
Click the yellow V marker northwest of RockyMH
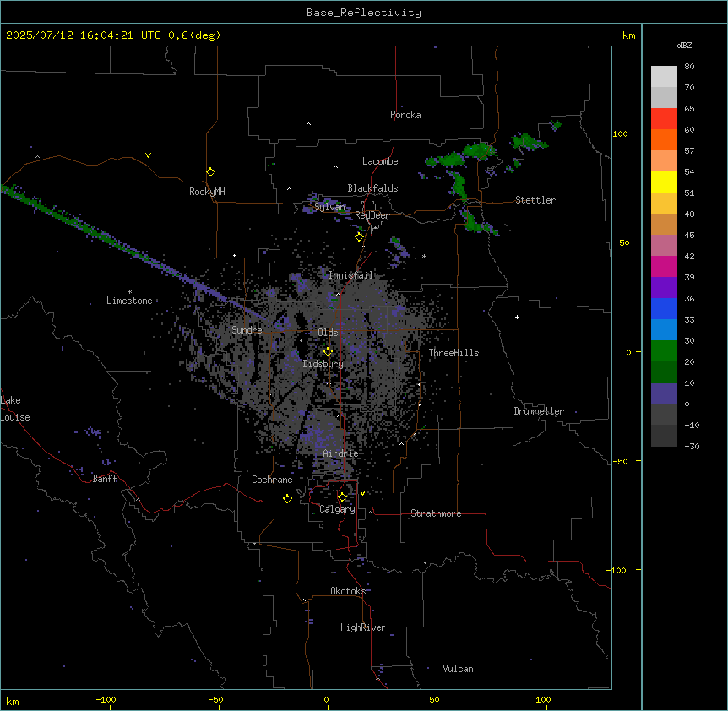pyautogui.click(x=148, y=155)
